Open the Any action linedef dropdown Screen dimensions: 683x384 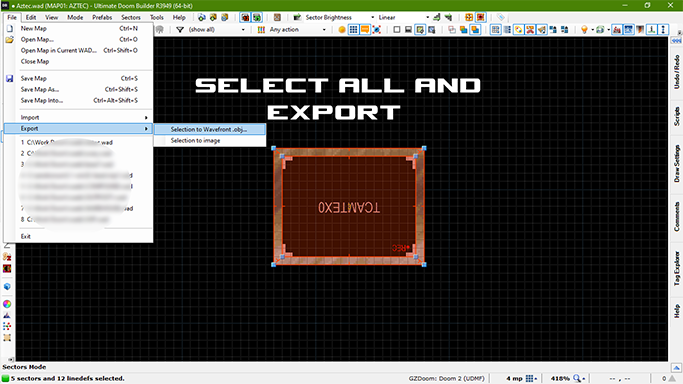tap(324, 30)
